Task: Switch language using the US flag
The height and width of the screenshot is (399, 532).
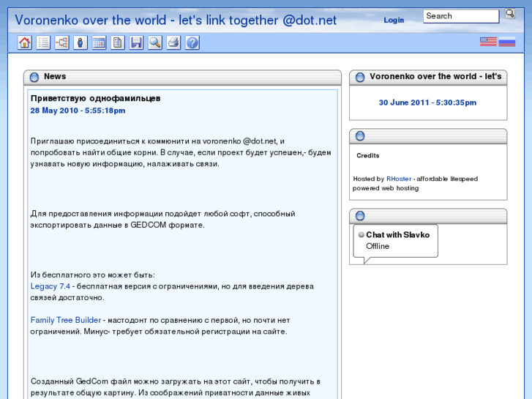Action: 488,42
